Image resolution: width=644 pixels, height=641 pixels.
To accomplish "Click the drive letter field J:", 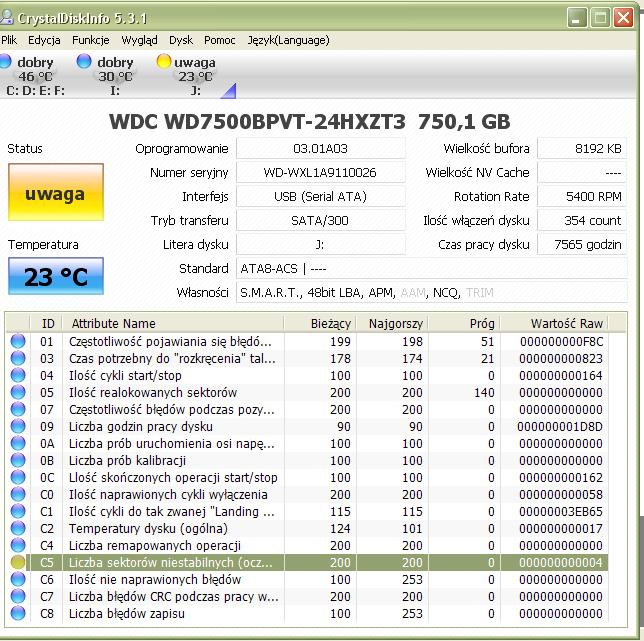I will (x=320, y=244).
